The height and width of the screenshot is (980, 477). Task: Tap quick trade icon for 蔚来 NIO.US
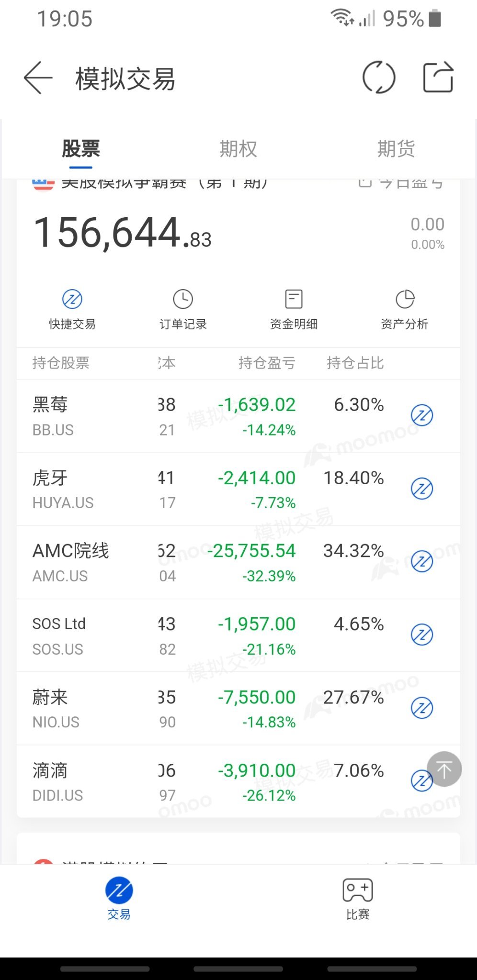pyautogui.click(x=422, y=708)
